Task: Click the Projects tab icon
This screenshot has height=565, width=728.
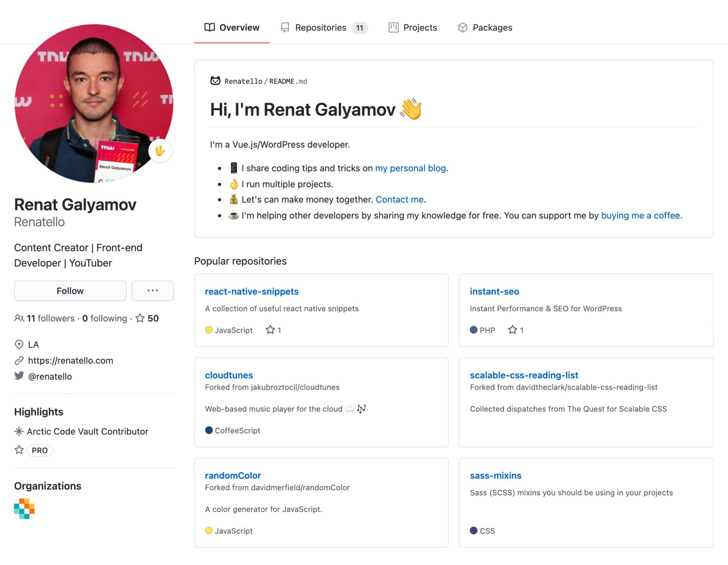Action: tap(392, 27)
